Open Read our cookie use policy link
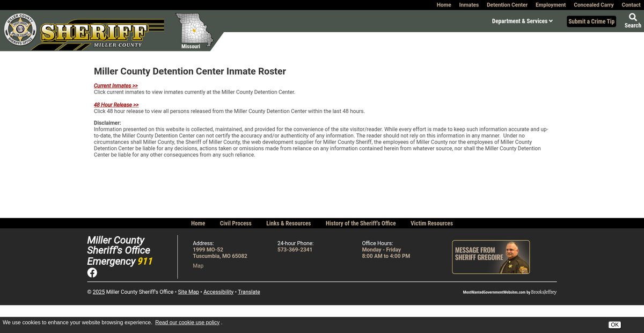The height and width of the screenshot is (333, 644). pyautogui.click(x=187, y=322)
